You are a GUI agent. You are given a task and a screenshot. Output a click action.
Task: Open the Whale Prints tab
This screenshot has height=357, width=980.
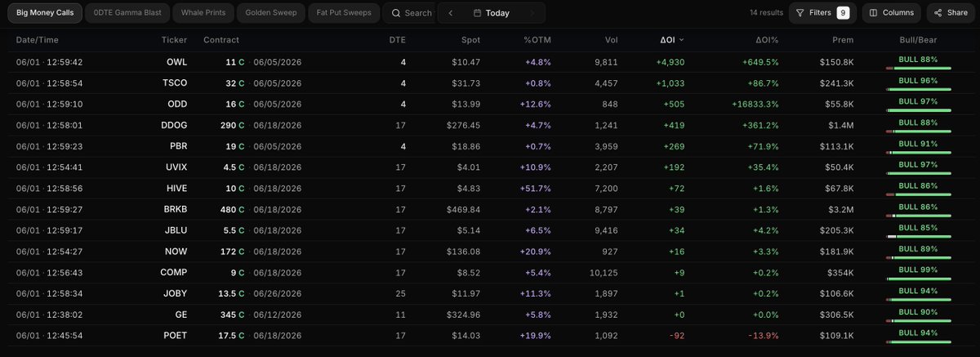click(x=203, y=13)
